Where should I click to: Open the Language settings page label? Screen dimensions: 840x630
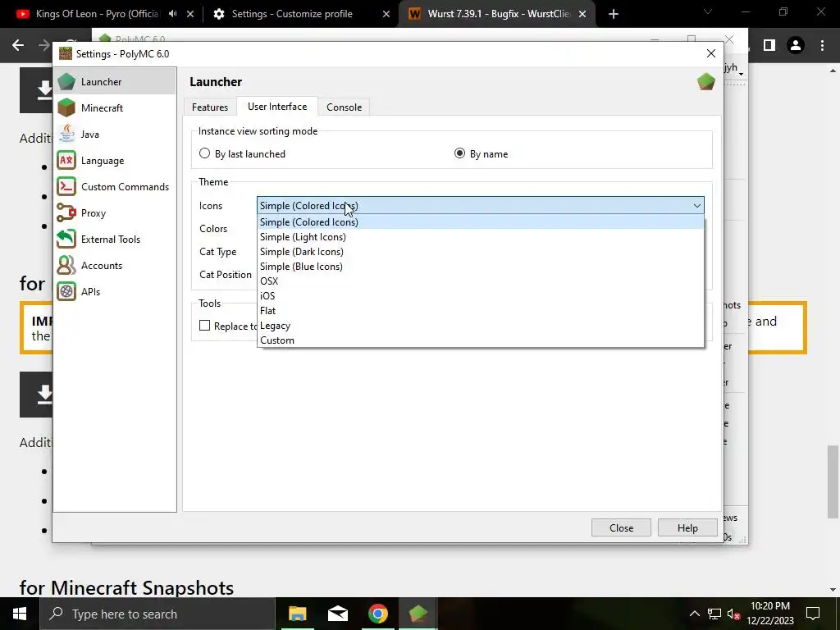[103, 160]
